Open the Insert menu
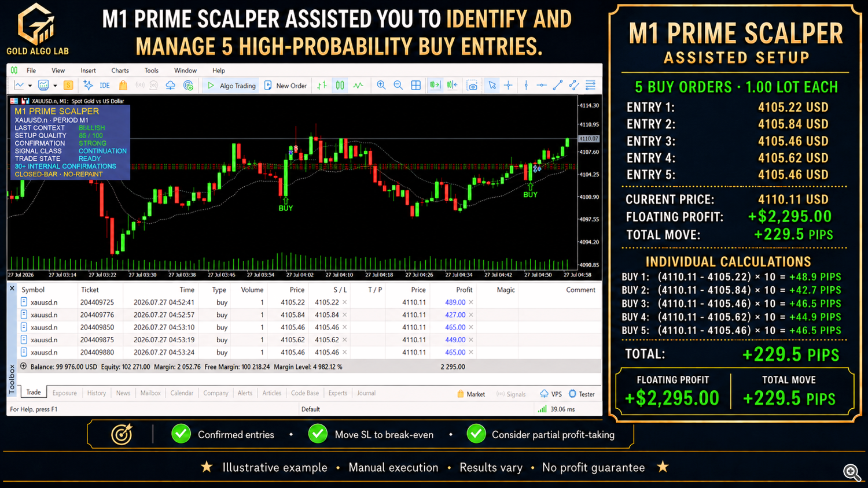The width and height of the screenshot is (868, 488). [x=88, y=71]
